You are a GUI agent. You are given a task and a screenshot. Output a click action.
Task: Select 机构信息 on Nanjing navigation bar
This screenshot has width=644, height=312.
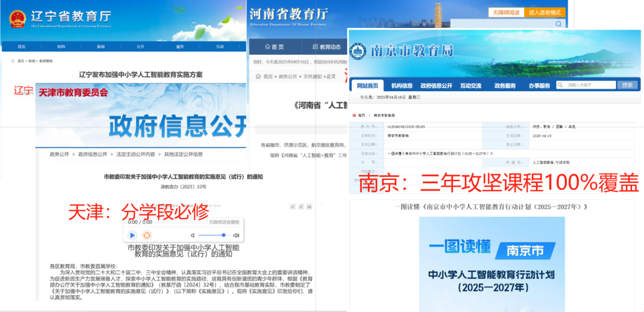402,86
